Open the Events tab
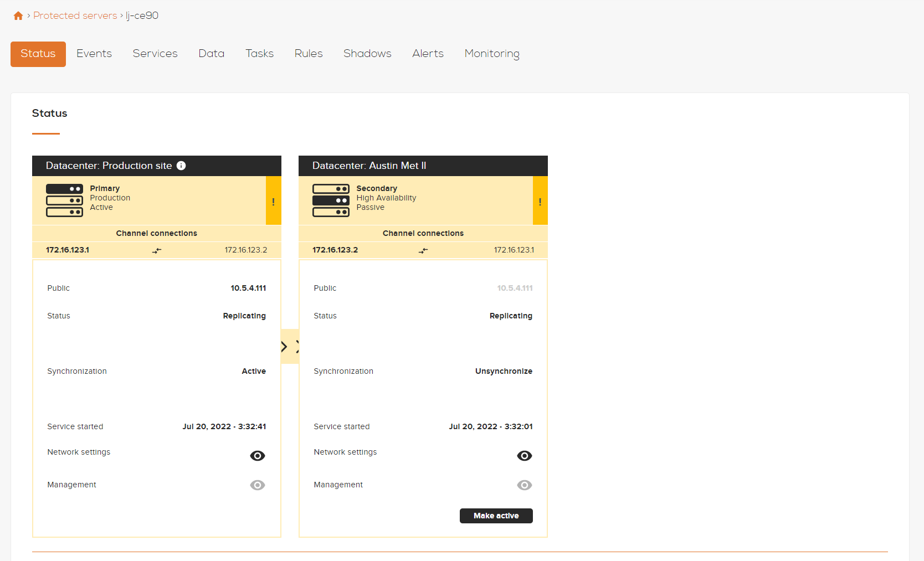 [94, 54]
